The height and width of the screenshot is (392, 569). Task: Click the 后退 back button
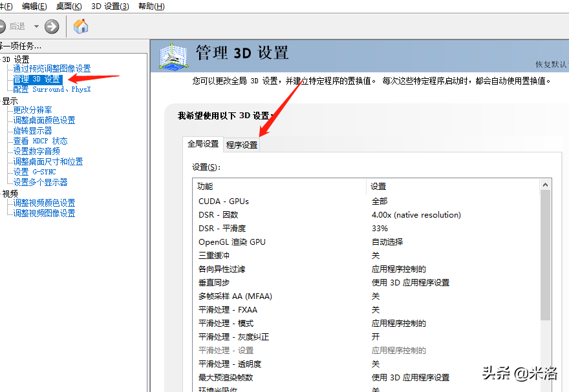click(x=13, y=26)
